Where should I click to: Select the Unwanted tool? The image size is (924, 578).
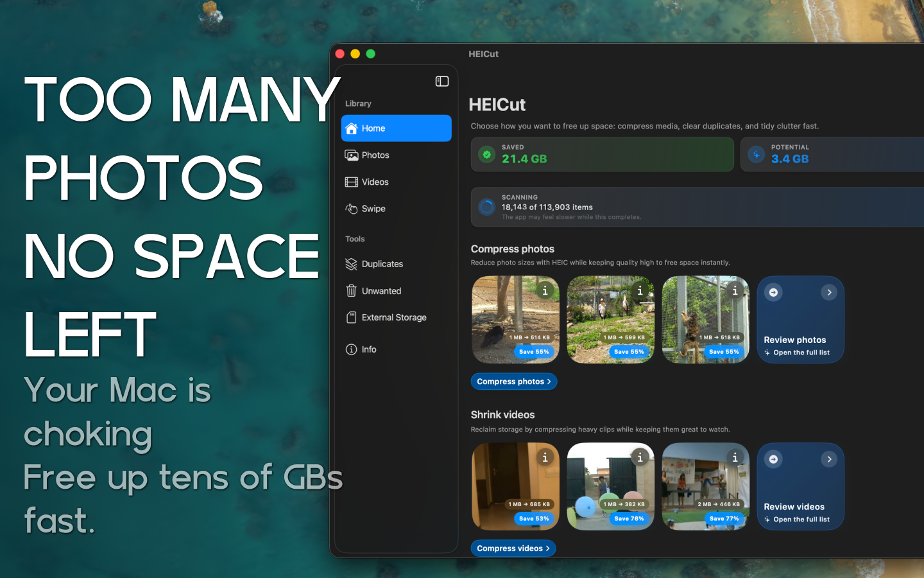pos(397,291)
